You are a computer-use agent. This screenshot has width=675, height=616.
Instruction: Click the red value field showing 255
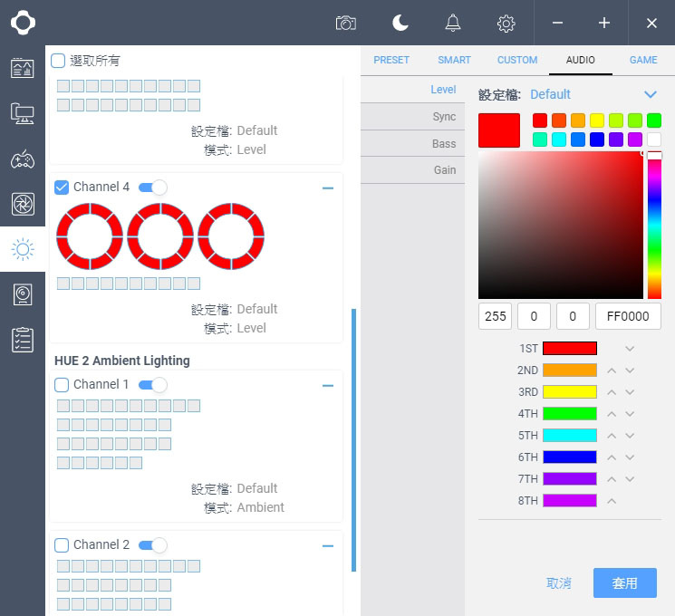point(495,316)
